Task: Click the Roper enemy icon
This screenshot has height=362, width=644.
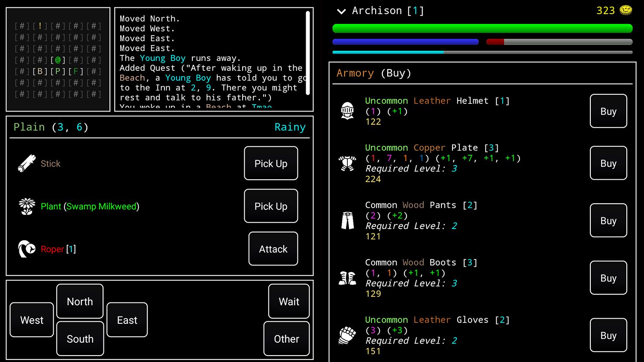Action: (x=26, y=249)
